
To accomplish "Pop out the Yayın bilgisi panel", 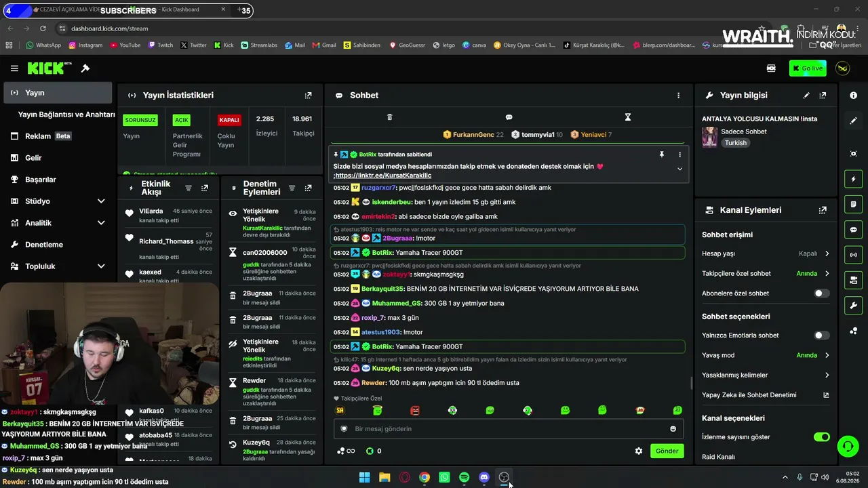I will click(x=823, y=96).
